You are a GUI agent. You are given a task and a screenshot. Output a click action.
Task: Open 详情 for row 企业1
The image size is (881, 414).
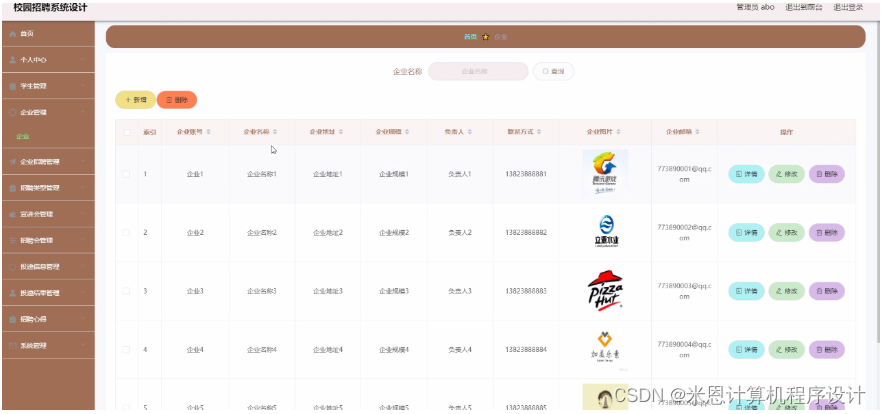tap(746, 174)
